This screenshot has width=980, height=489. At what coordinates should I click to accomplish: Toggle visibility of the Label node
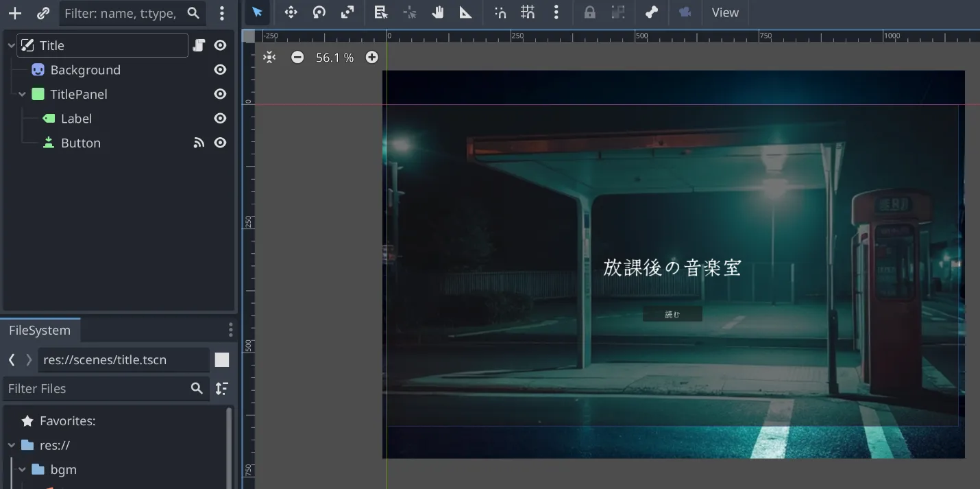(220, 119)
